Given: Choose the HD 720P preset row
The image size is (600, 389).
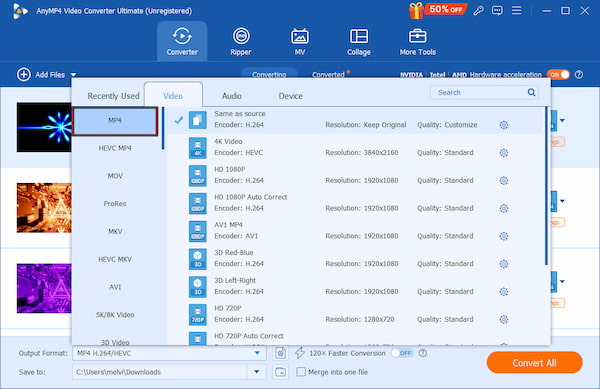Looking at the screenshot, I should coord(355,314).
